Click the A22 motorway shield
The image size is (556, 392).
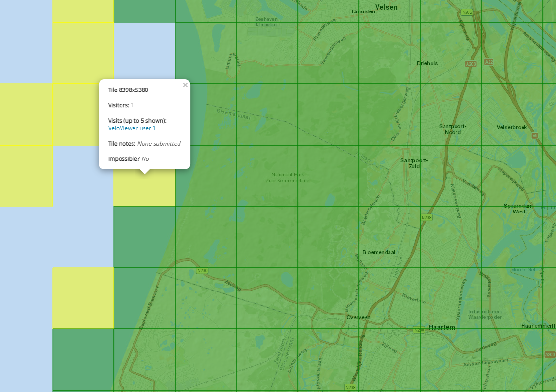[x=489, y=62]
